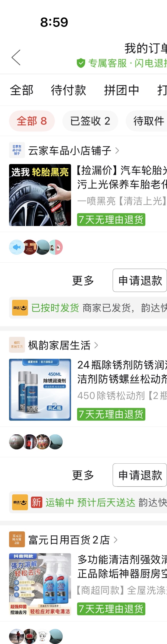This screenshot has height=644, width=167.
Task: Tap the blue fish avatar in group buyers
Action: point(17,247)
